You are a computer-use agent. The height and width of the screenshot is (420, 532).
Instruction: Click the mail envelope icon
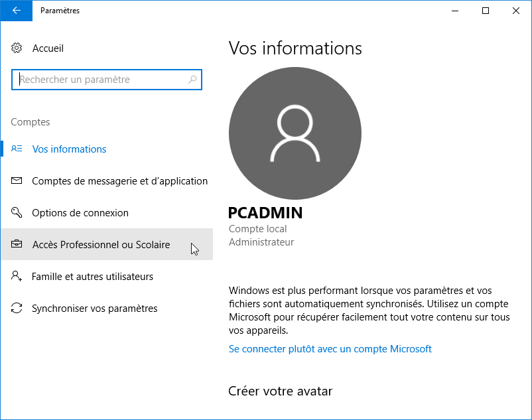17,180
